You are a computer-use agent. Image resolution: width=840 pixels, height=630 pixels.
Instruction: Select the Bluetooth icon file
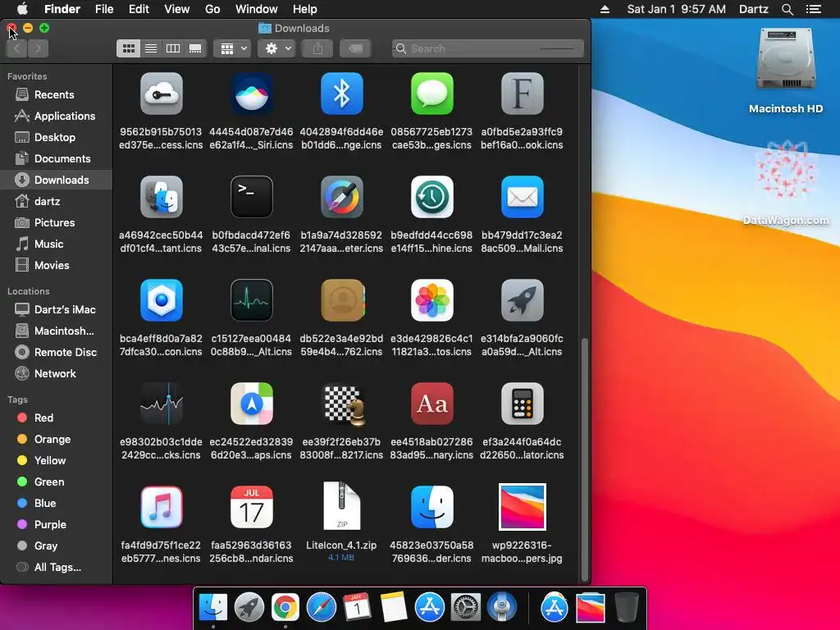(342, 94)
